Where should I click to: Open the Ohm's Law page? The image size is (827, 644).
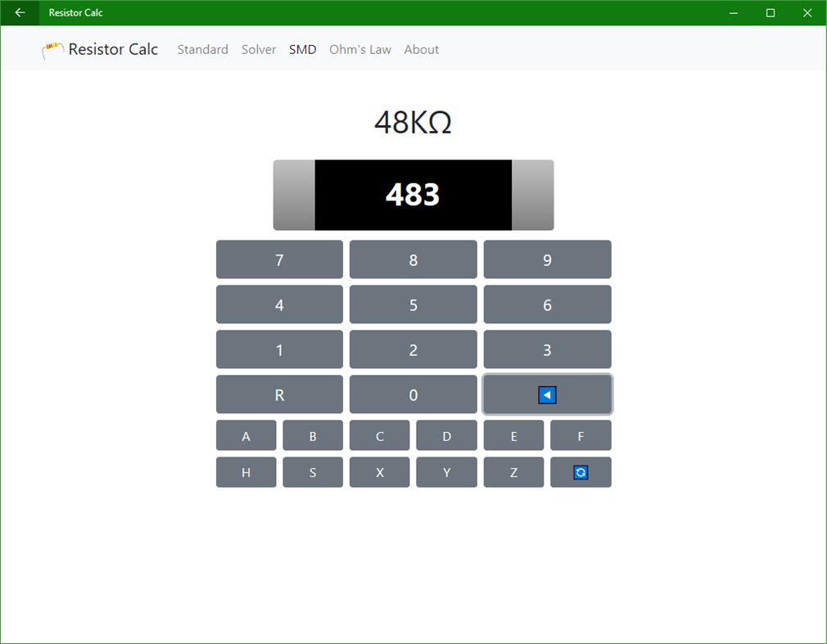pos(360,49)
